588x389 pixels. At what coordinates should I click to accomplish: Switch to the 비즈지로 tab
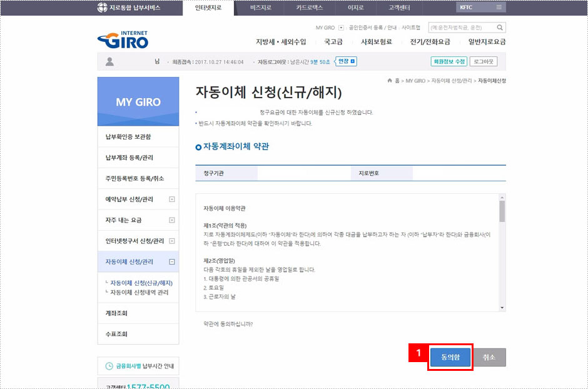(x=260, y=7)
